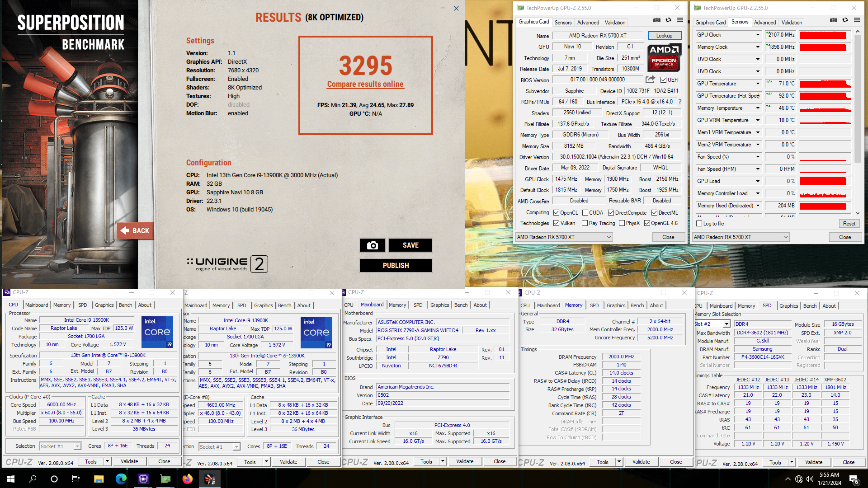
Task: Click the CPU-Z icon in the taskbar
Action: 143,479
